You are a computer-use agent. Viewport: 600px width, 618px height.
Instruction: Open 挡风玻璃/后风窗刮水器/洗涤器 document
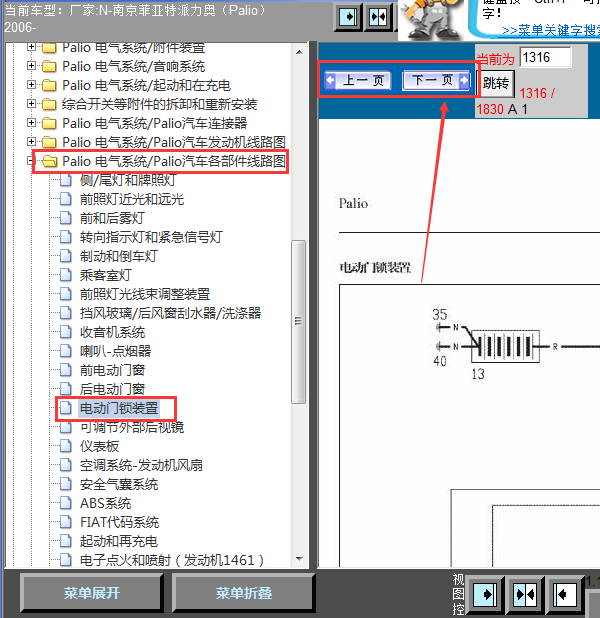[x=170, y=313]
